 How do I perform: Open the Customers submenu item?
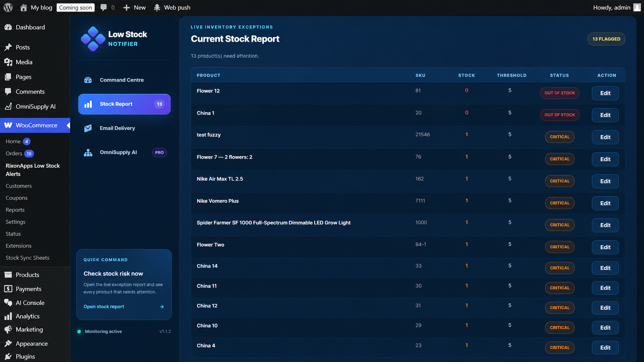pos(18,186)
